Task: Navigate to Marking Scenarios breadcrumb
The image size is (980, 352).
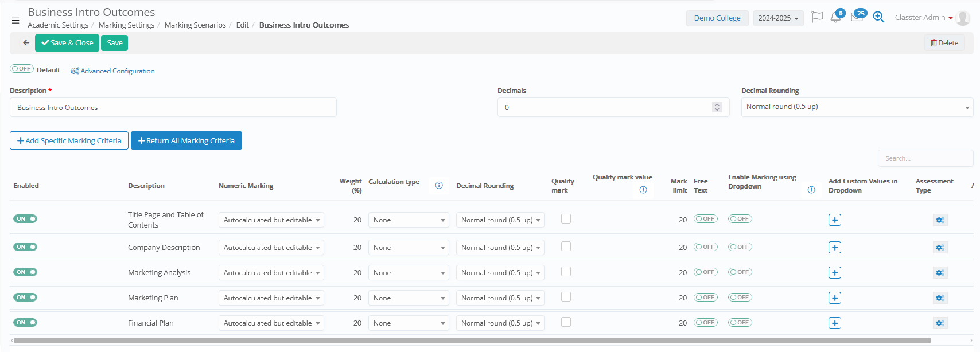Action: pyautogui.click(x=195, y=25)
